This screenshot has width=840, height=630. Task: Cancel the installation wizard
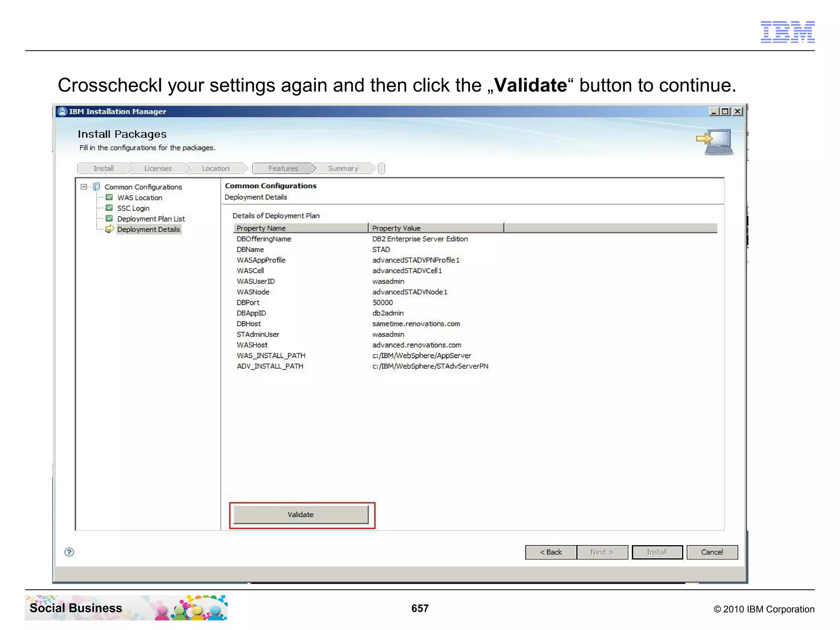pos(712,552)
